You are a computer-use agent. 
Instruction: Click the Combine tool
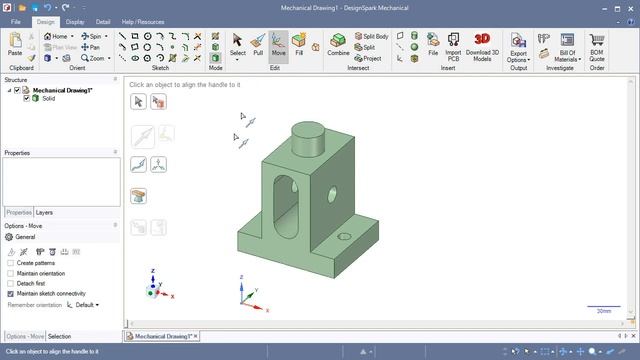338,45
